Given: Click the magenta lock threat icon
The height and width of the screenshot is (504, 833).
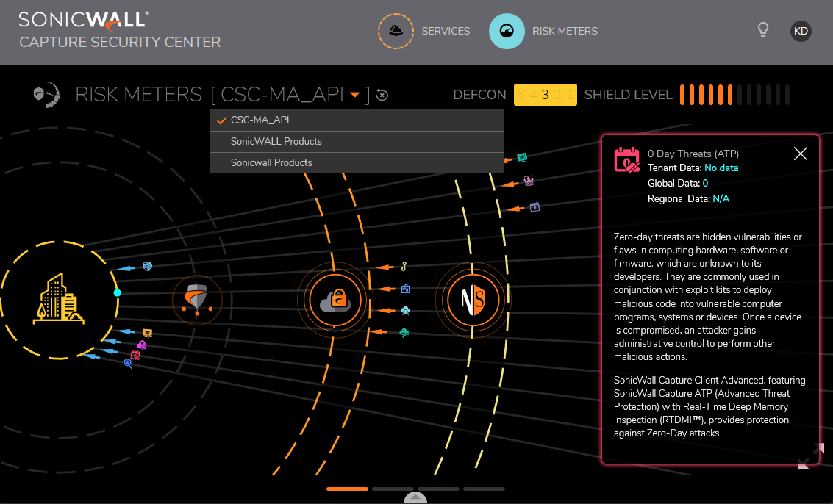Looking at the screenshot, I should 141,345.
